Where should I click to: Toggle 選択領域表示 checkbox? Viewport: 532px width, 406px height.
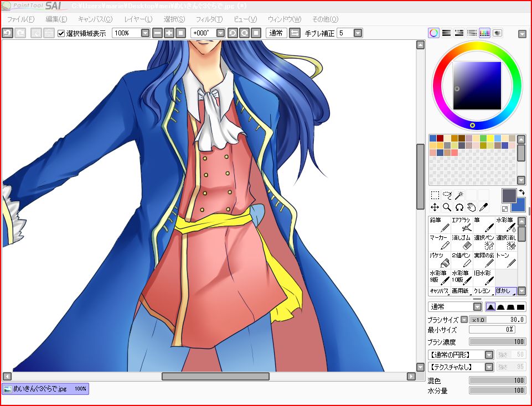coord(61,33)
